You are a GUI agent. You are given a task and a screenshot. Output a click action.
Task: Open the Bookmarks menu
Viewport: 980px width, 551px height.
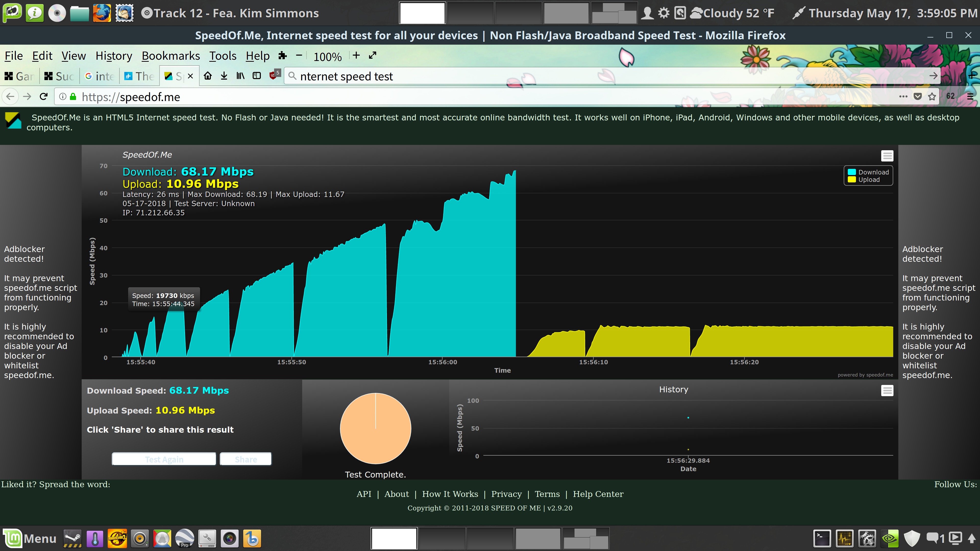171,56
